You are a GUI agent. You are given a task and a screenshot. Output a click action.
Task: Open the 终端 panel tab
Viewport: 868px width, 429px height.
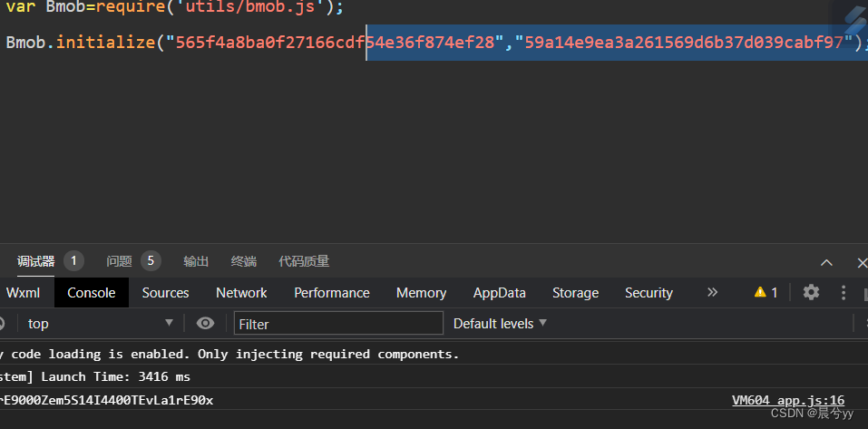click(244, 261)
